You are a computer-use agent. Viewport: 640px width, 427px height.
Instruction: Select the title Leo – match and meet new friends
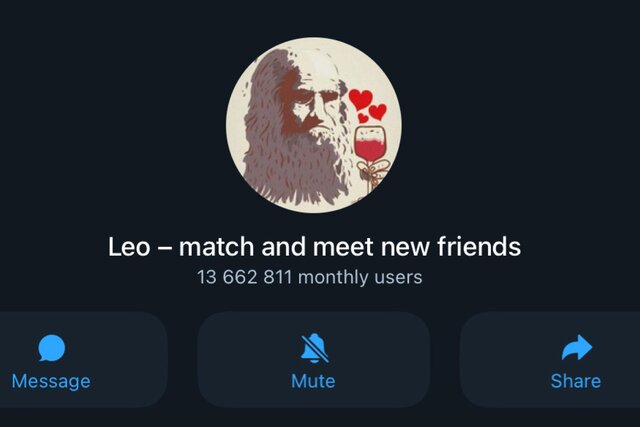(x=314, y=247)
